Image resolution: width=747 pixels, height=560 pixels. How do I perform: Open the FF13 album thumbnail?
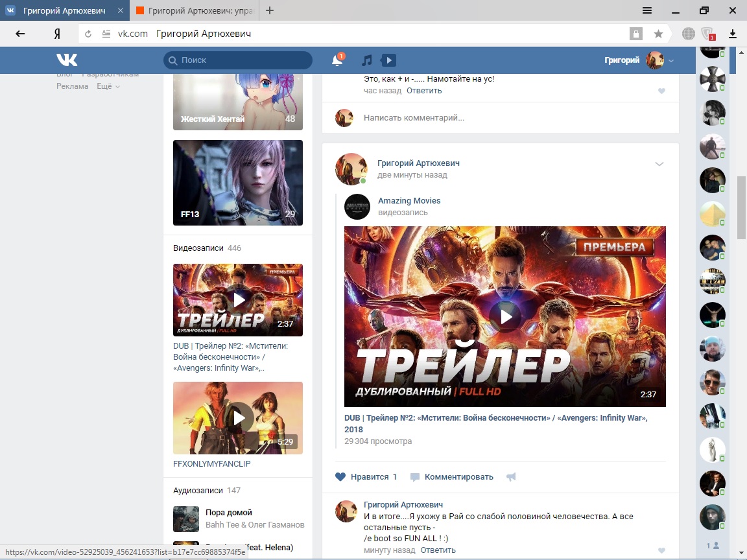tap(238, 182)
